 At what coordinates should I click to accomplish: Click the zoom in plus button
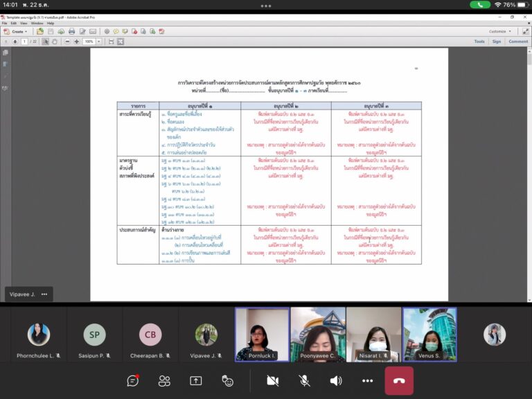point(77,42)
